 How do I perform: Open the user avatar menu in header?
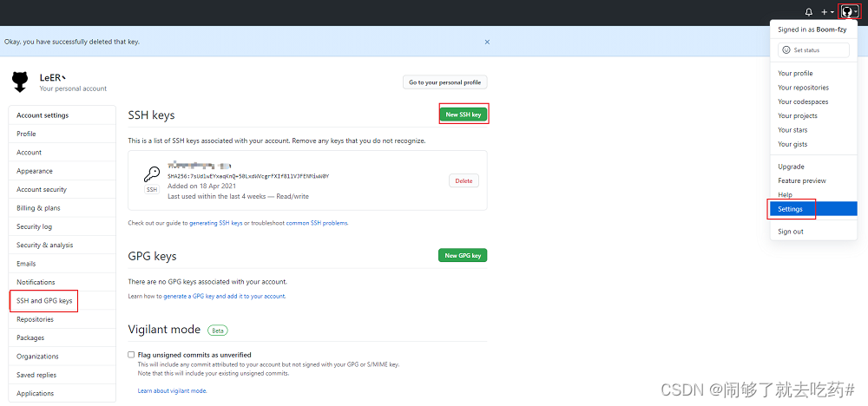click(x=850, y=11)
